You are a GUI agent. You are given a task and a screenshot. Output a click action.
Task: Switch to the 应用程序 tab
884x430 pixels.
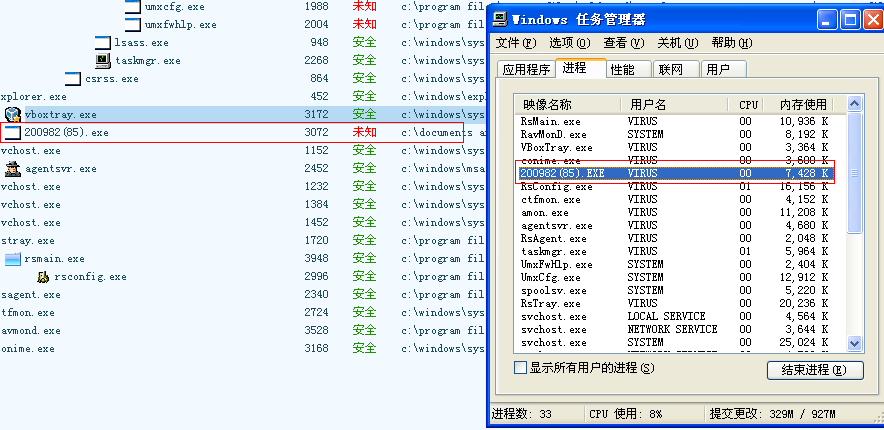(x=526, y=70)
